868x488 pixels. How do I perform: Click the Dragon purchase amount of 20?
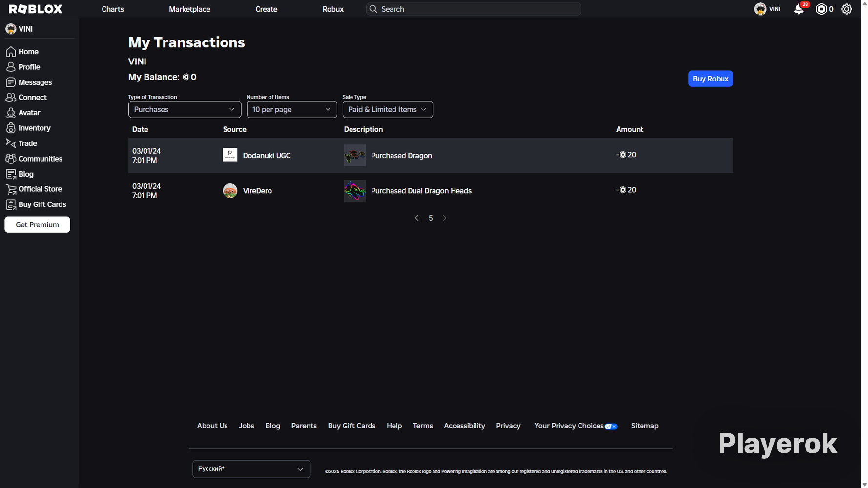point(626,155)
